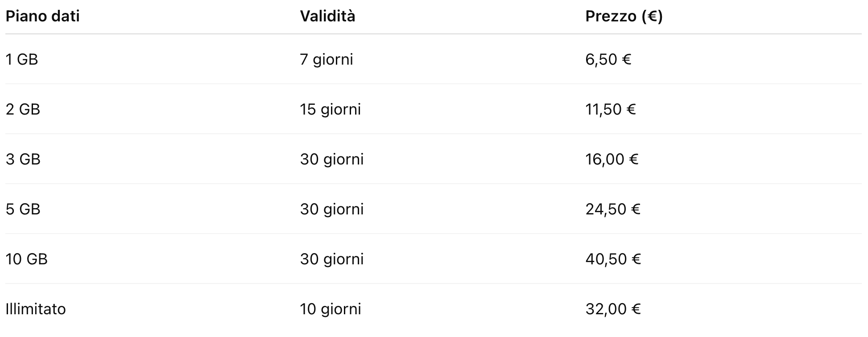Select the Illimitato plan cell

point(36,309)
